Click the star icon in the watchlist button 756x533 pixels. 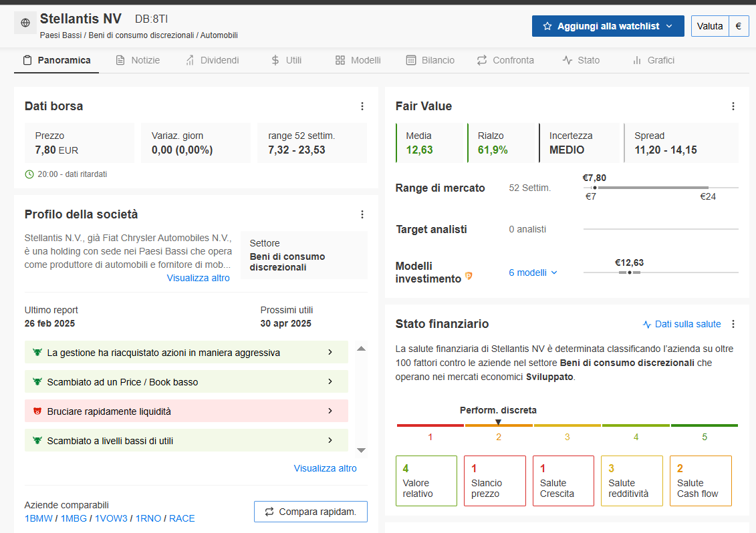click(x=547, y=26)
